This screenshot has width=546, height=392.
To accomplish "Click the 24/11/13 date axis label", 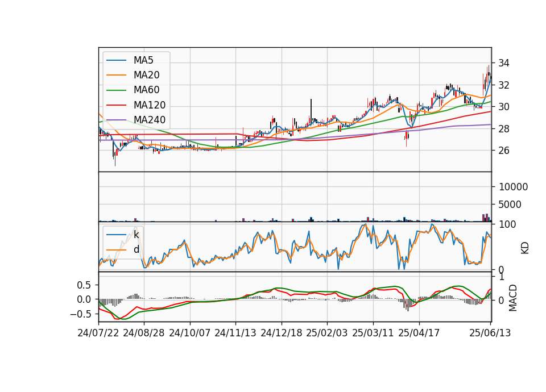I will [x=235, y=333].
